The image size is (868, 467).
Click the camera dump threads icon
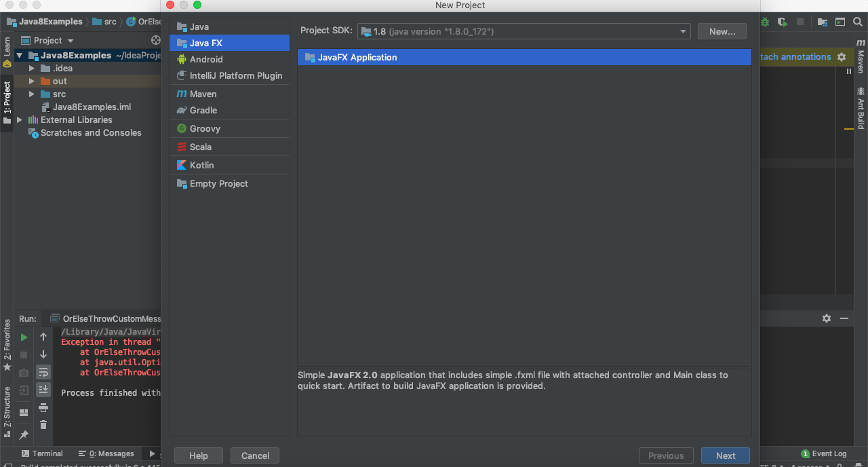click(x=24, y=373)
